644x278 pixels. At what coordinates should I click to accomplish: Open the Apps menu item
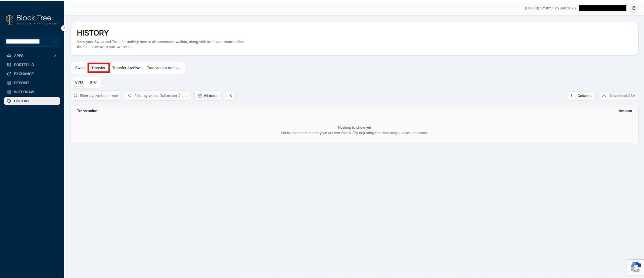(x=32, y=56)
